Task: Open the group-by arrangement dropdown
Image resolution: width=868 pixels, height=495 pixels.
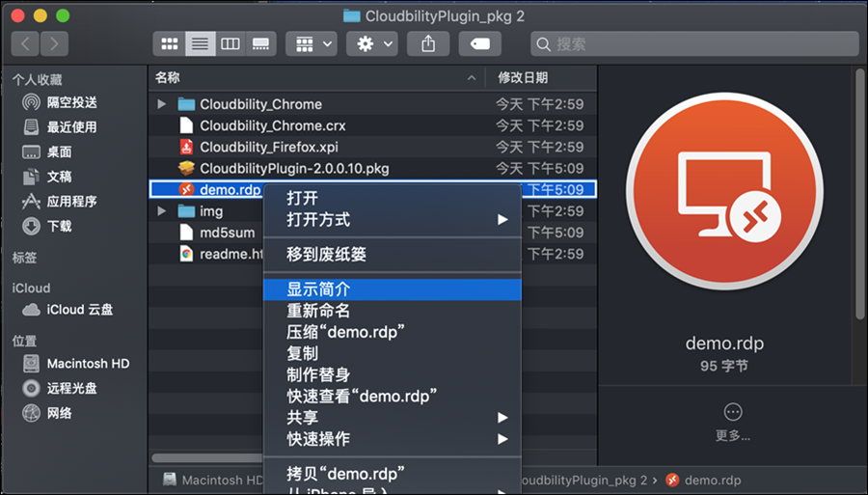Action: click(312, 43)
